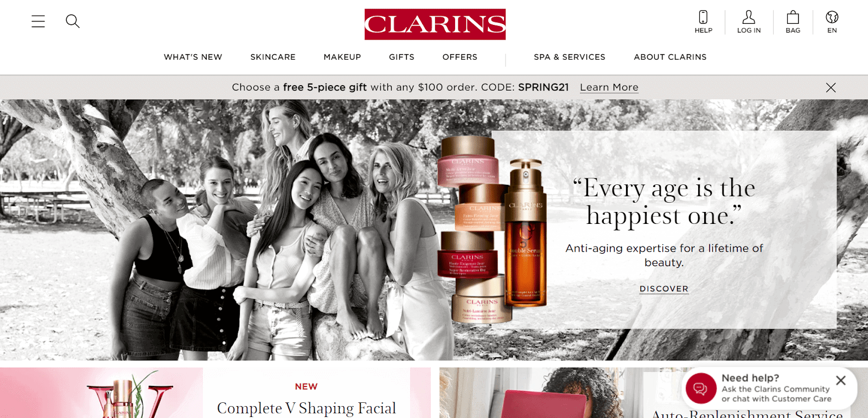The image size is (868, 418).
Task: Click the Discover link in hero banner
Action: pyautogui.click(x=664, y=289)
